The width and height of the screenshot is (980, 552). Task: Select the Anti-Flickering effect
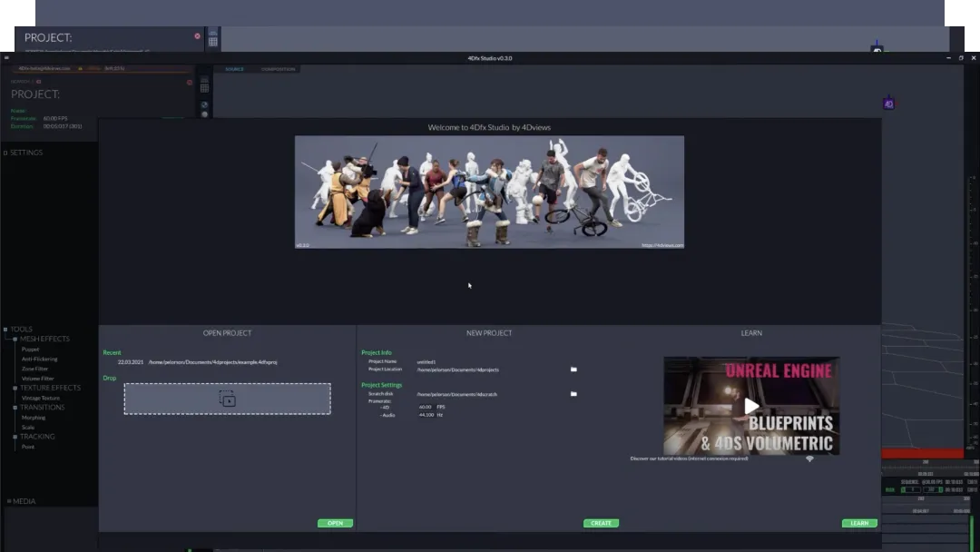[x=39, y=359]
